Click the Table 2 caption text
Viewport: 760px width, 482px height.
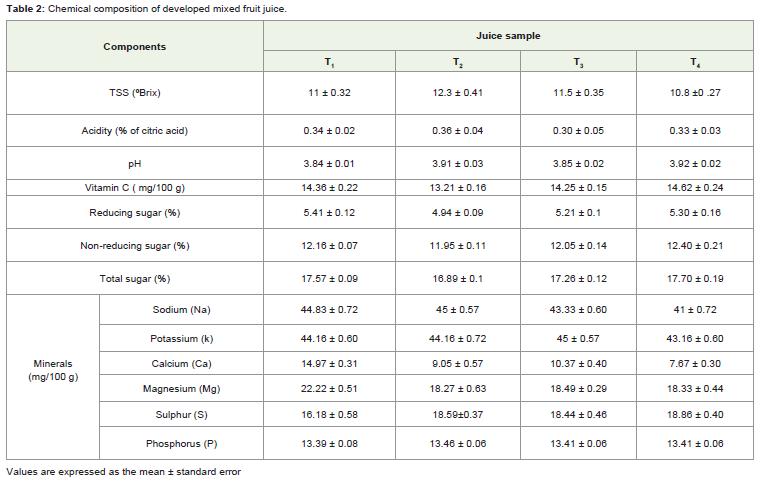[x=146, y=9]
